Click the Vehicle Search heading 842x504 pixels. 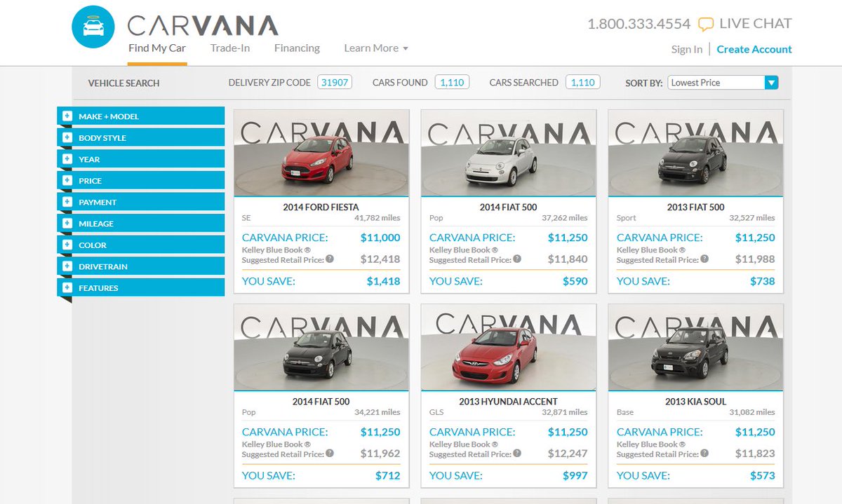click(x=123, y=83)
